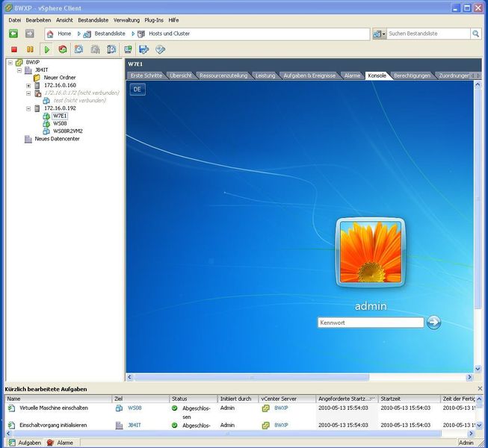Click the login arrow submit button
The height and width of the screenshot is (448, 488).
(x=433, y=323)
